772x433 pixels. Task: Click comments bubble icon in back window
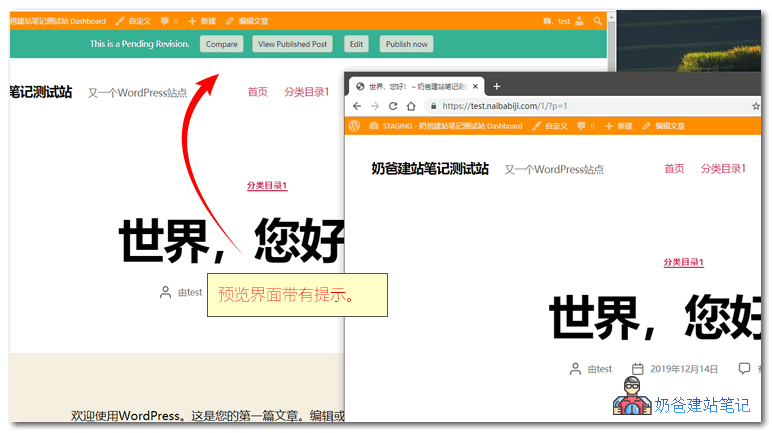(165, 21)
